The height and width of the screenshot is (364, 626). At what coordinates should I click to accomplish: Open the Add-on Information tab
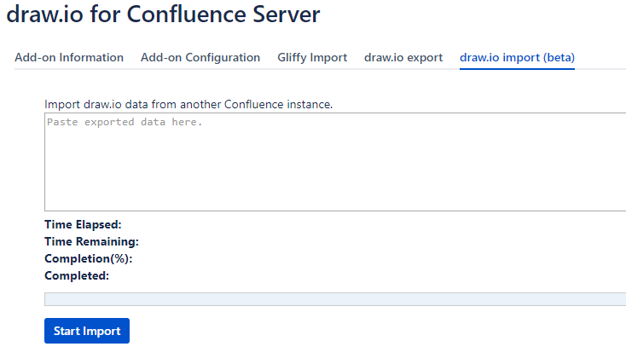pyautogui.click(x=69, y=57)
